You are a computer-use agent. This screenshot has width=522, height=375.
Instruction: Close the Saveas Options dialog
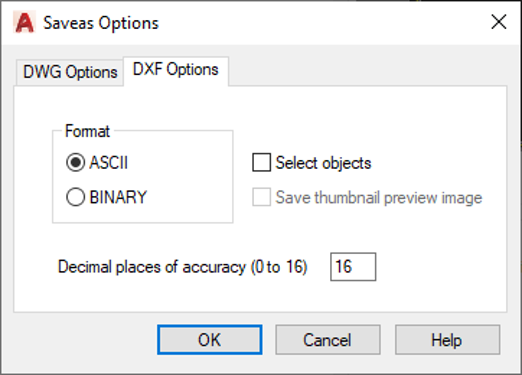click(499, 22)
